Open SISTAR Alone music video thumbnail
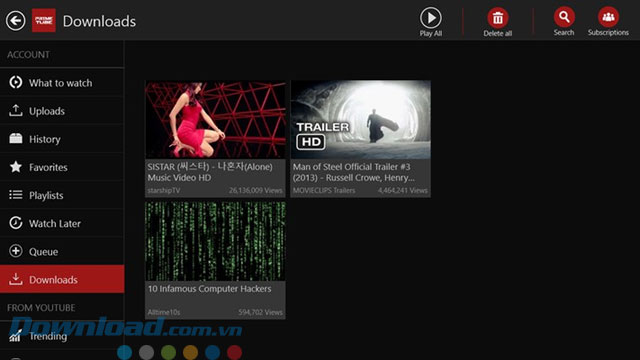 click(216, 119)
